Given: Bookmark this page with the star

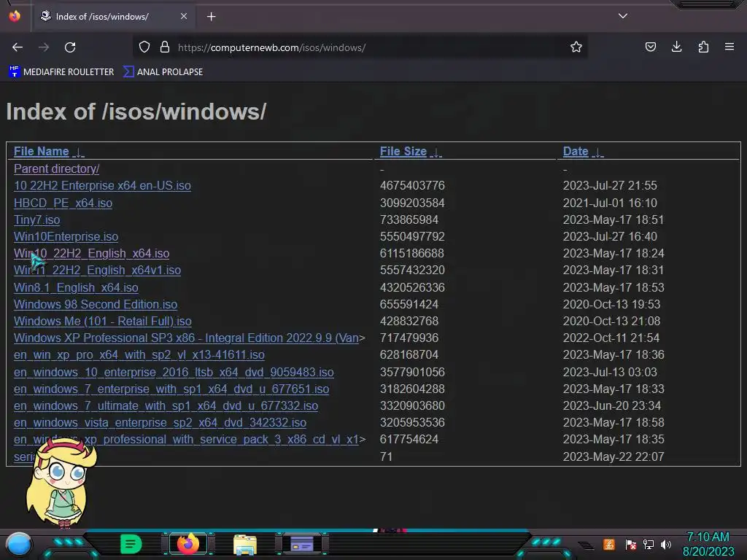Looking at the screenshot, I should (x=576, y=47).
